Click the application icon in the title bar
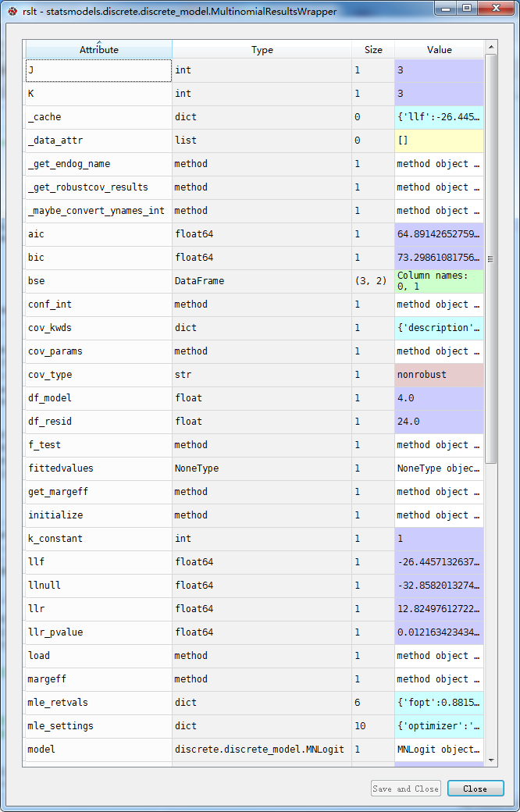Screen dimensions: 520x812 pos(11,11)
